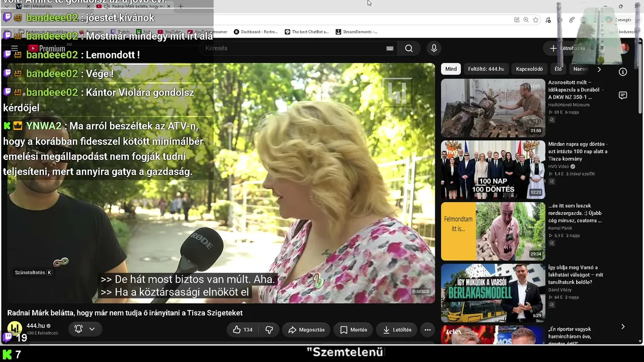
Task: Open the more actions three-dot menu
Action: (427, 330)
